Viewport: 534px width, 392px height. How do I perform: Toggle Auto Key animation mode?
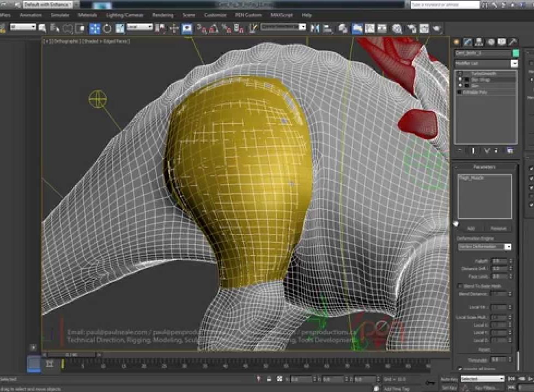[449, 379]
